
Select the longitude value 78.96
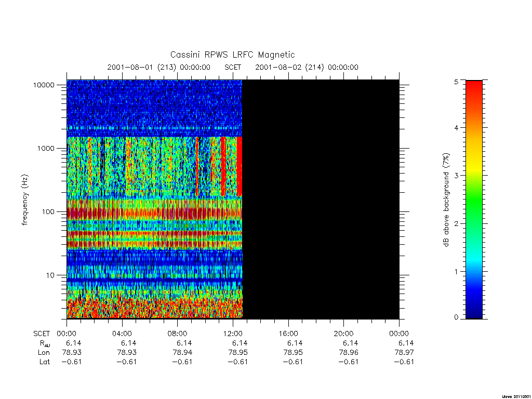[x=349, y=353]
